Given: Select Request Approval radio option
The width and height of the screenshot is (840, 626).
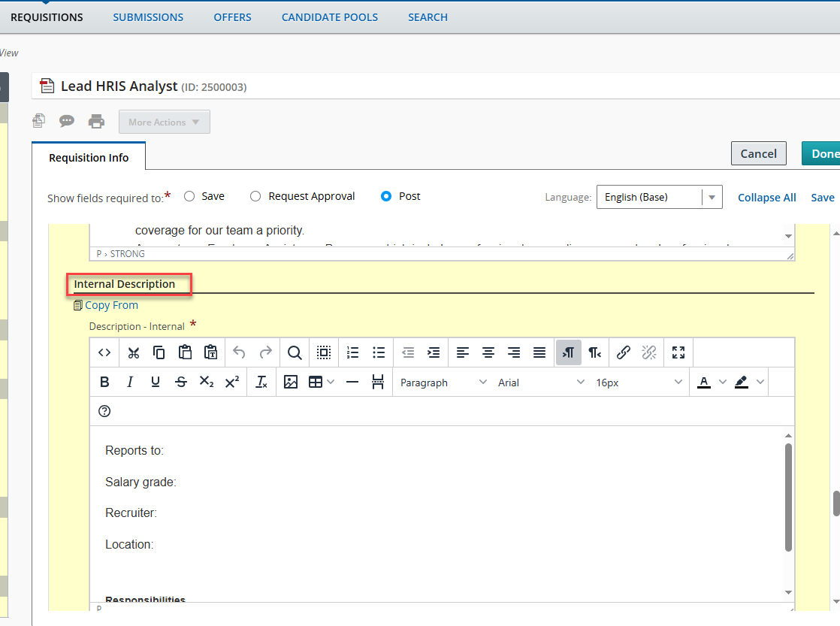Looking at the screenshot, I should tap(255, 196).
